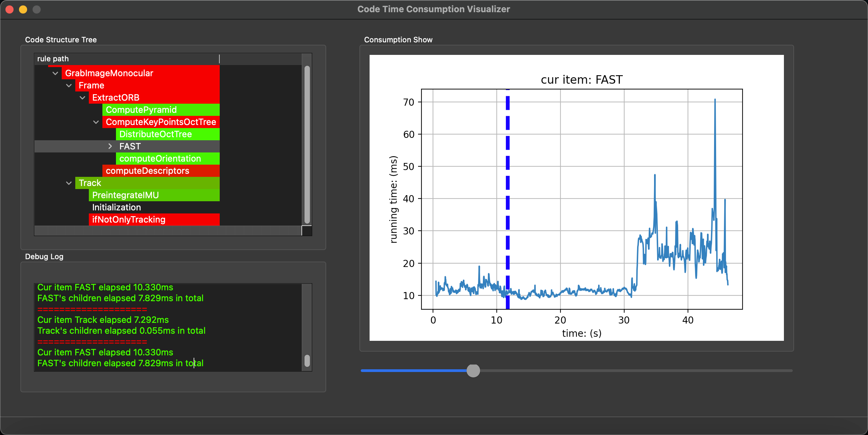
Task: Click the time slider handle
Action: (473, 371)
